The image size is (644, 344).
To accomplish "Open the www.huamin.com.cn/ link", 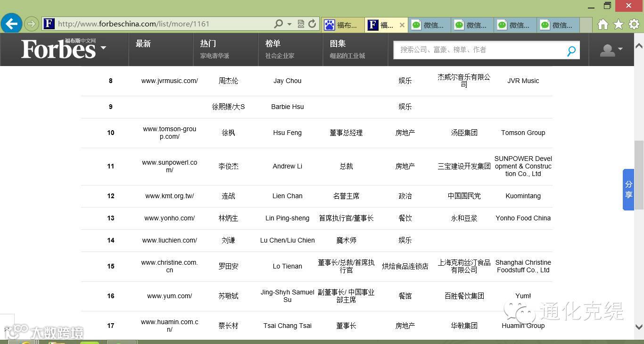I will (170, 326).
